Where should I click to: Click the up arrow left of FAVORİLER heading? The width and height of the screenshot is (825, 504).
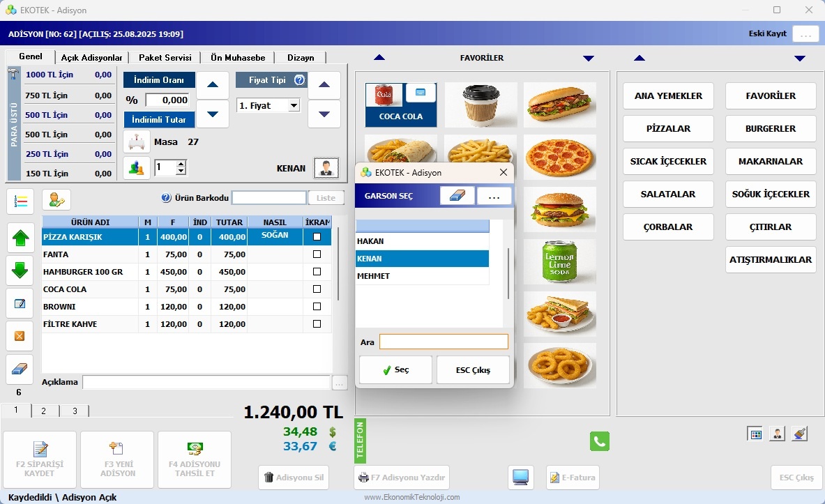379,58
